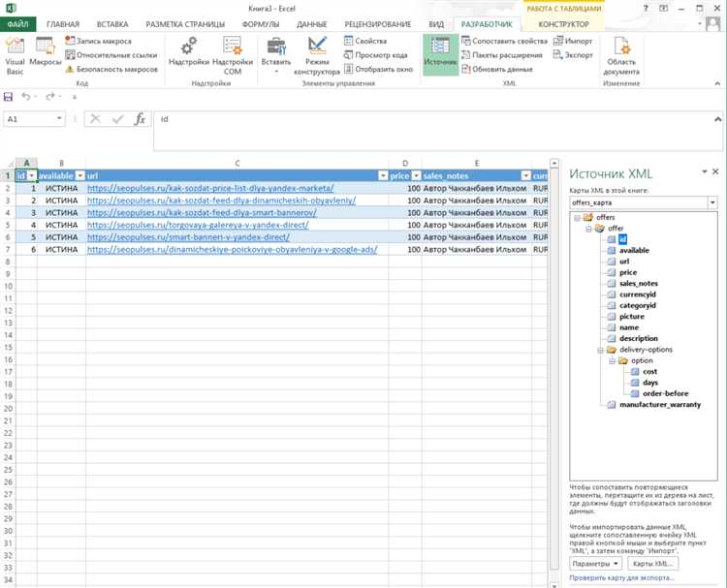727x588 pixels.
Task: Open torgovaya-galereya-v-yandex-direct link
Action: pyautogui.click(x=198, y=225)
